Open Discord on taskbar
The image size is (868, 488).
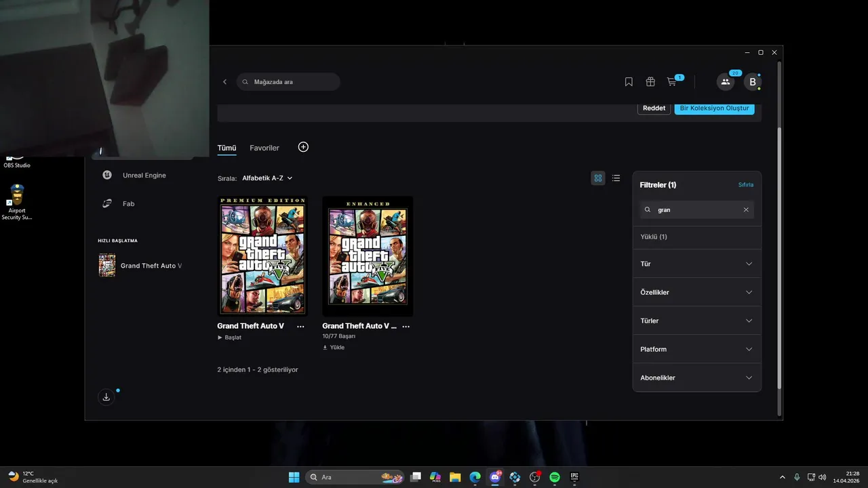[495, 477]
